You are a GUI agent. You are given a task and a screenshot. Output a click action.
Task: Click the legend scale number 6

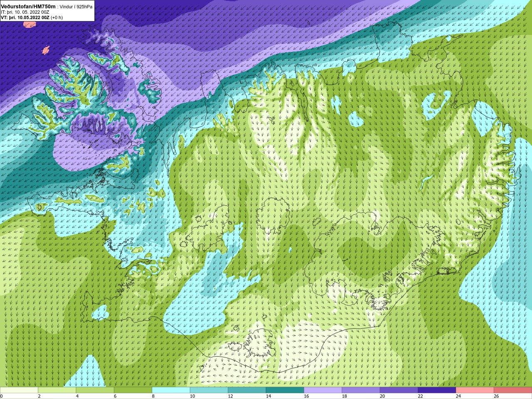pos(115,397)
